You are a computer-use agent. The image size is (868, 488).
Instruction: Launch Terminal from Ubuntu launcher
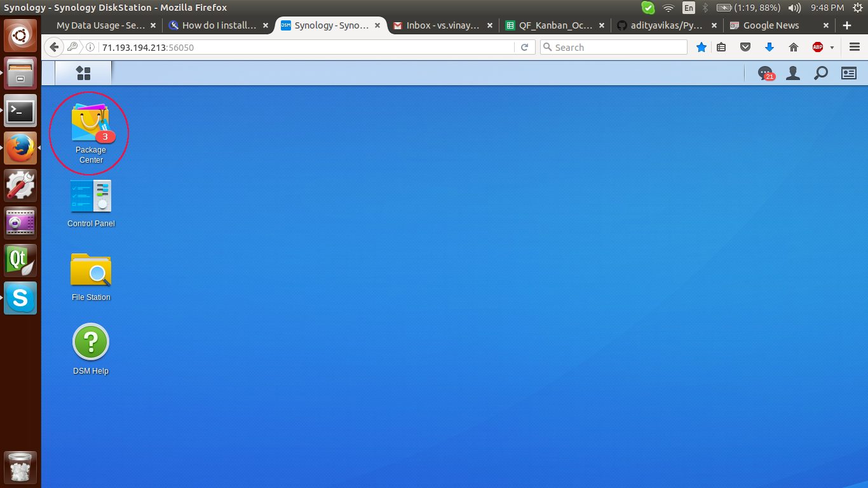coord(20,111)
